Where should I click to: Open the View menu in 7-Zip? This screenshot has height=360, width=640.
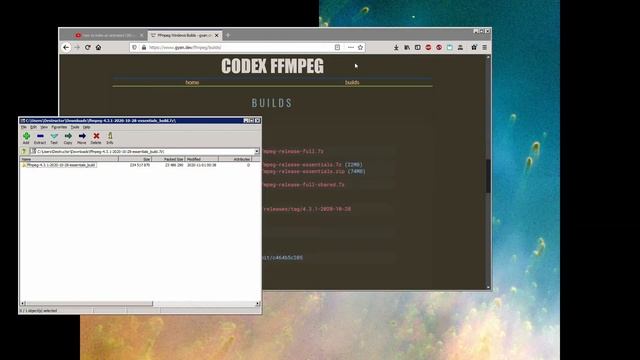click(x=44, y=127)
